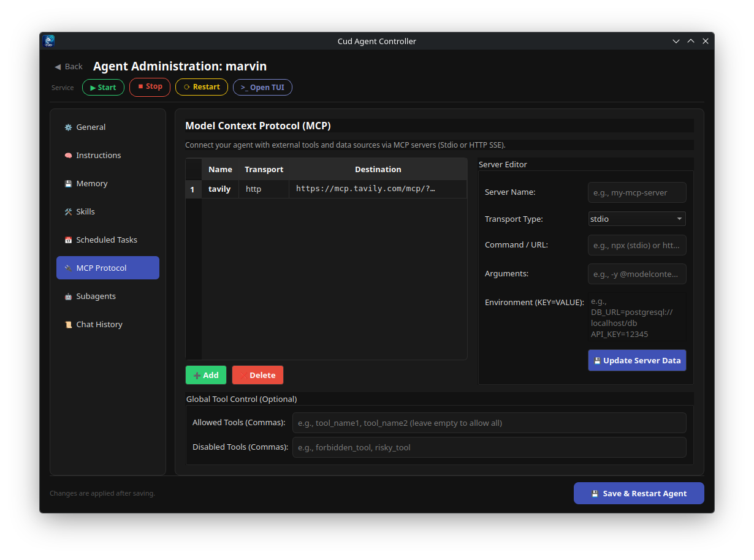Open the Transport Type stdio dropdown

(637, 219)
